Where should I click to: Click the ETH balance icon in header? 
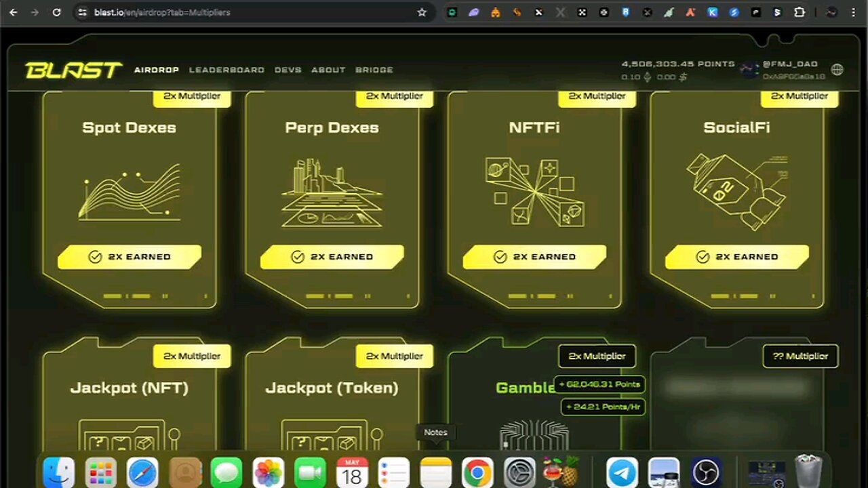tap(647, 77)
